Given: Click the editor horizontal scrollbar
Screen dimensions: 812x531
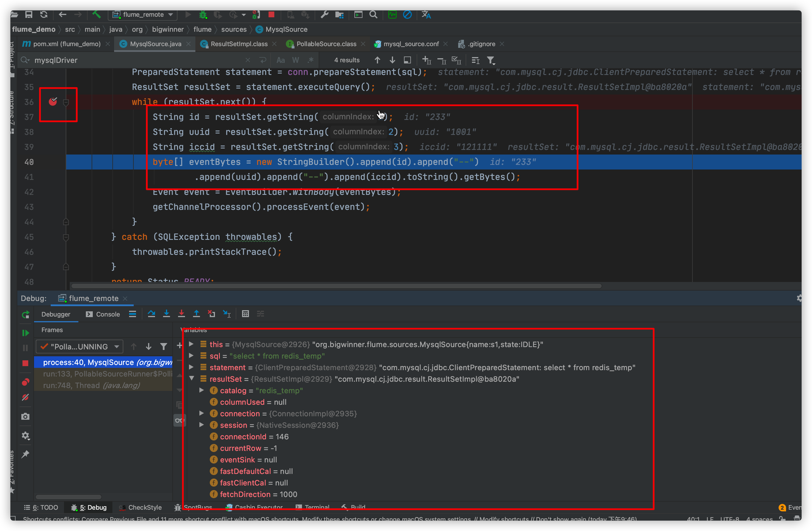Looking at the screenshot, I should pyautogui.click(x=336, y=286).
